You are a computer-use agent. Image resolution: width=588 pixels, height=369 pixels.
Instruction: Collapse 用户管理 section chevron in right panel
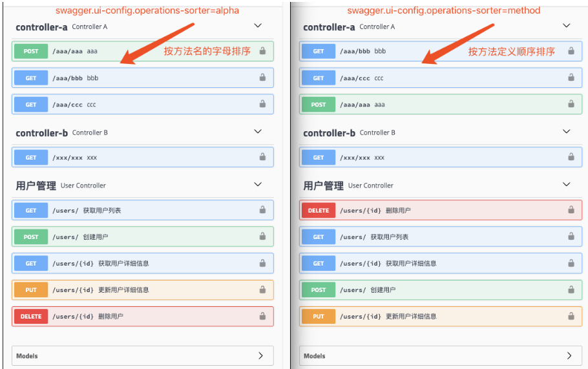(x=567, y=184)
